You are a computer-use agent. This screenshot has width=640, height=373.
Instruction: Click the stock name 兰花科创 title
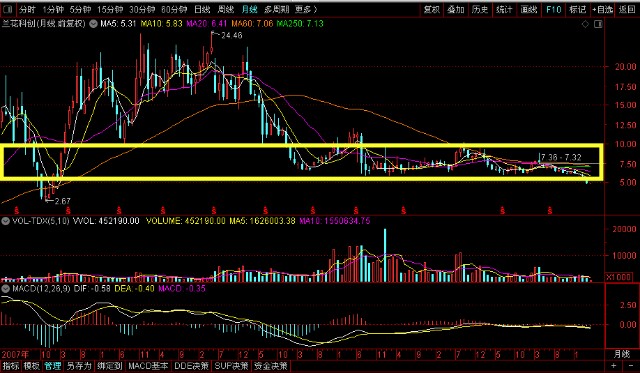tap(18, 24)
